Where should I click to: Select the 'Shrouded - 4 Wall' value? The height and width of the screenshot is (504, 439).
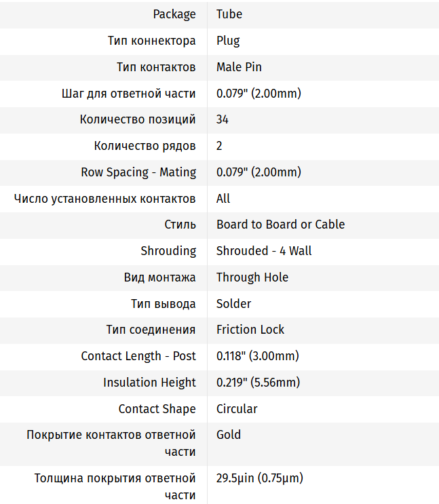pos(264,251)
